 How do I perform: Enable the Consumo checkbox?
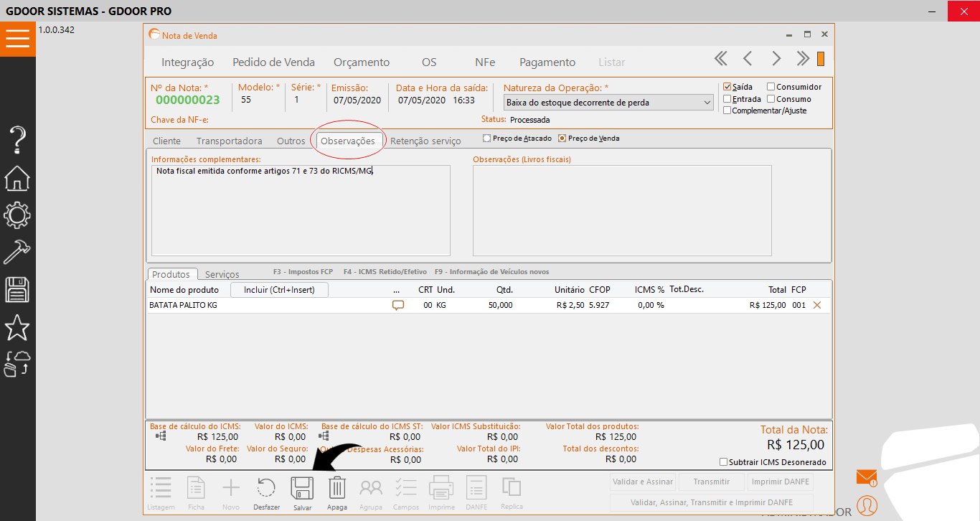coord(771,99)
